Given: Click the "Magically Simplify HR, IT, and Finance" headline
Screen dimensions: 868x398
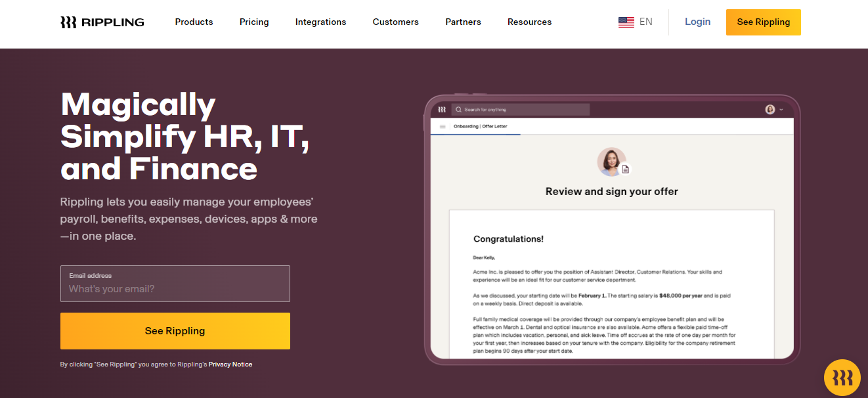Looking at the screenshot, I should click(x=184, y=137).
